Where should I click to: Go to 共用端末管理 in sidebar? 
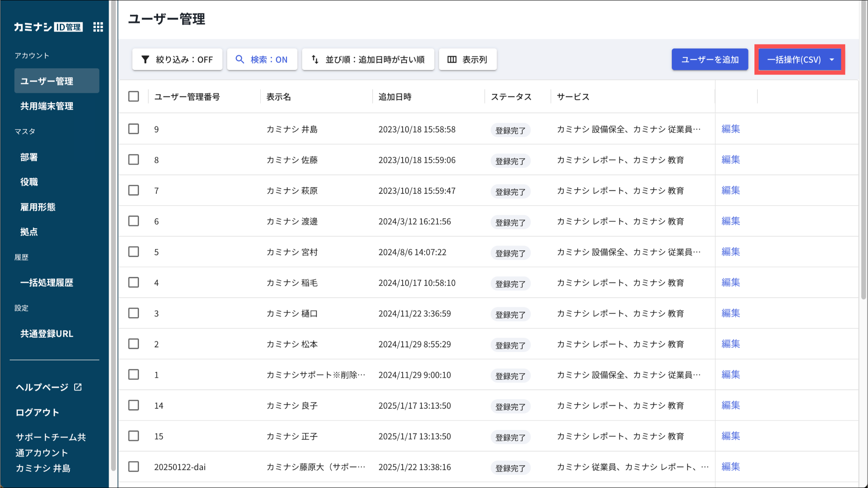[47, 106]
